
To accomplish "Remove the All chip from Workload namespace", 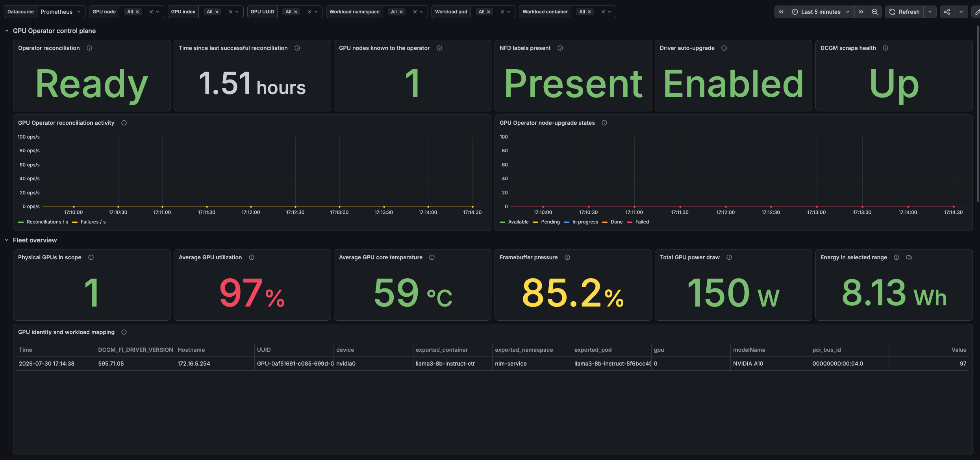I will pos(401,12).
